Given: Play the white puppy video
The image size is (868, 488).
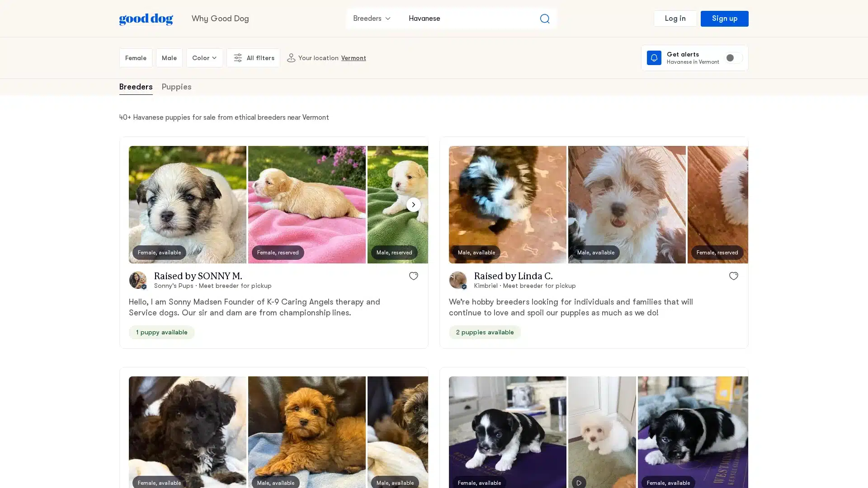Looking at the screenshot, I should pos(579,482).
